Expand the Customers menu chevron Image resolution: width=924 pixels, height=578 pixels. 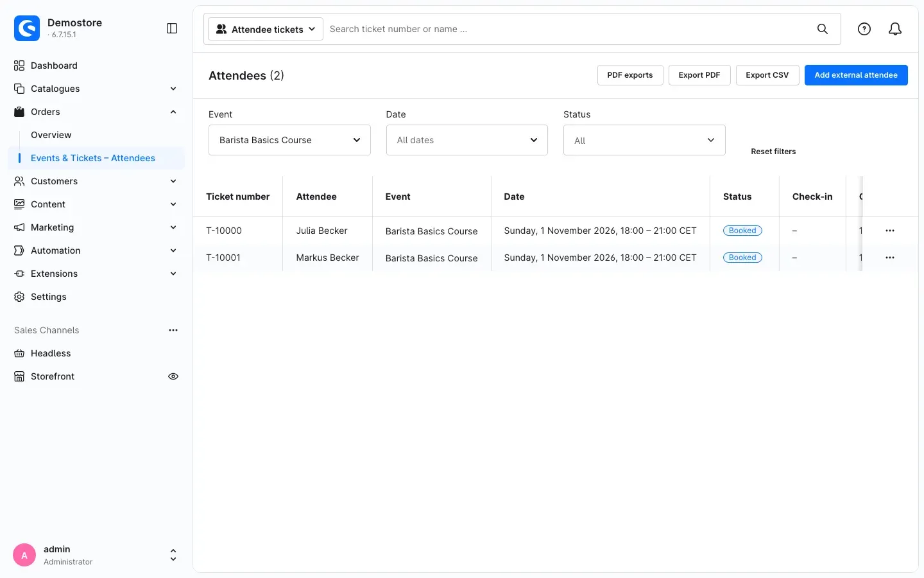click(173, 181)
